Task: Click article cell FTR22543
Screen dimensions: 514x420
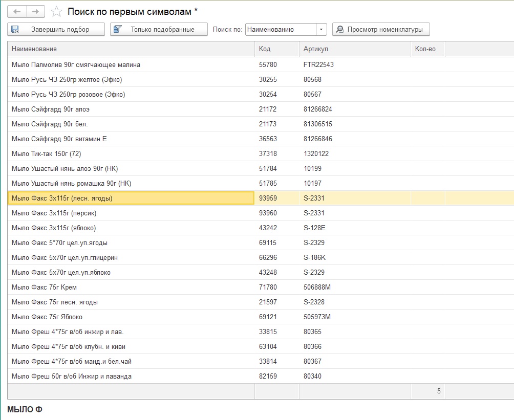Action: [x=355, y=64]
